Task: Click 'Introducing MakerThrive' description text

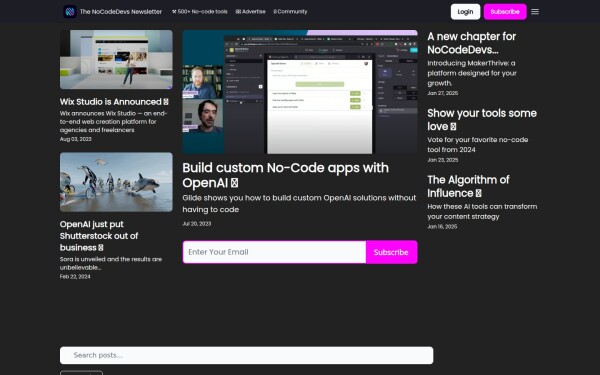Action: coord(472,73)
